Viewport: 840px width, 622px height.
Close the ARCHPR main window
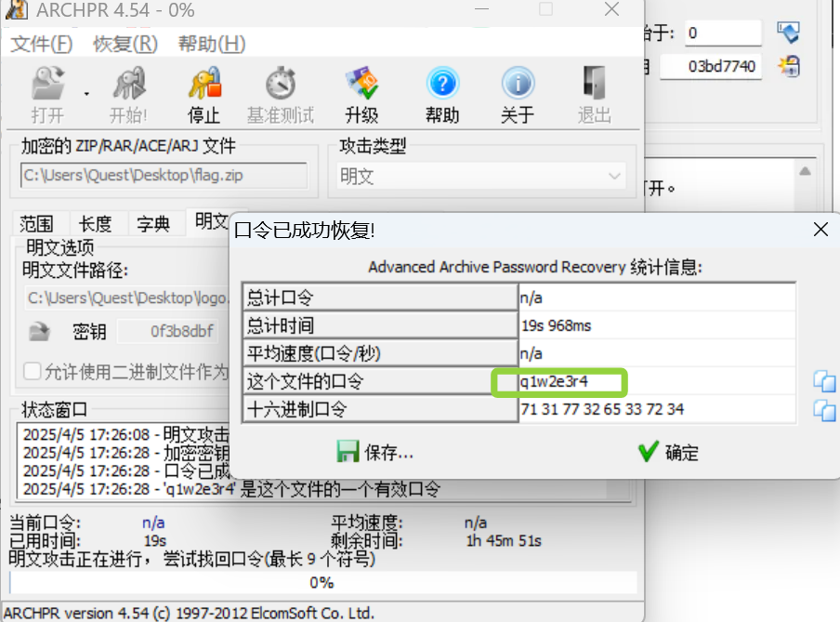611,9
